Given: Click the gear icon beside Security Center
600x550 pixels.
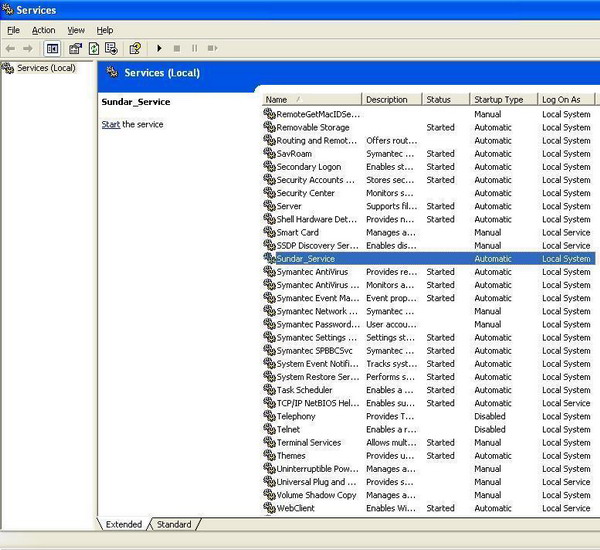Looking at the screenshot, I should click(x=269, y=193).
